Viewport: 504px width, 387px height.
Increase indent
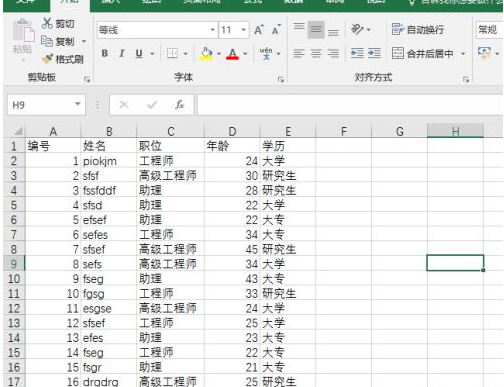click(x=374, y=53)
